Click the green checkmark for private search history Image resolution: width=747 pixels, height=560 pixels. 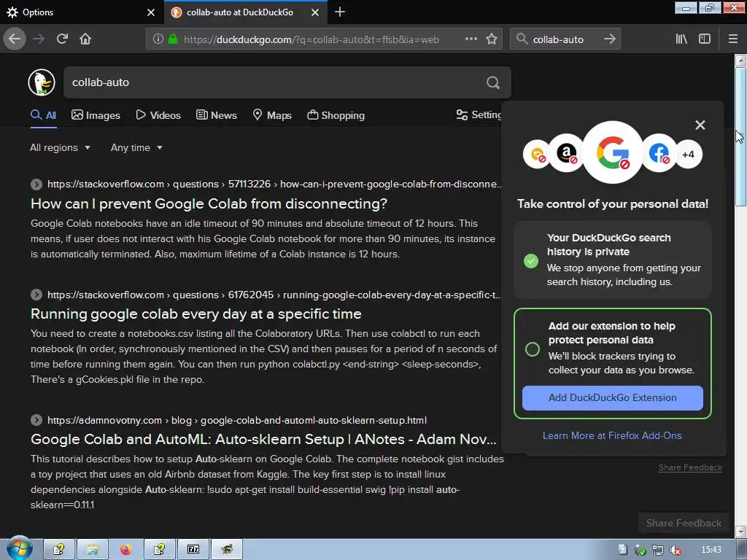531,260
